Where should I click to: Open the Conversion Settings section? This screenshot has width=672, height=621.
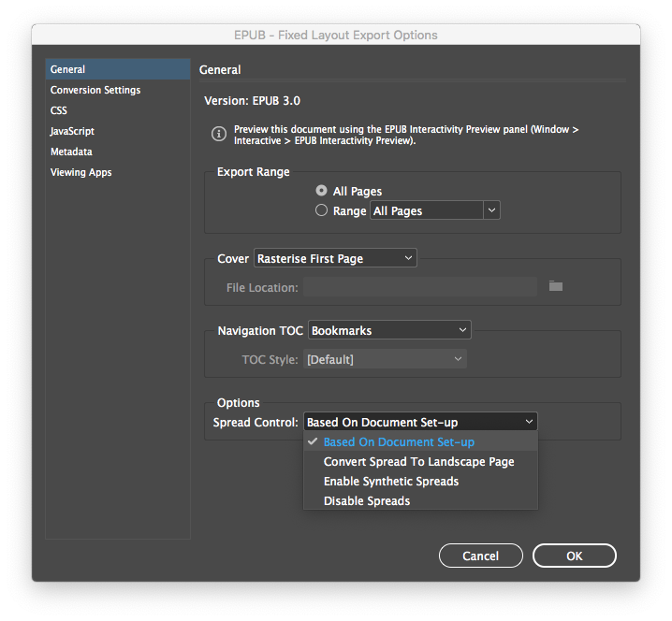point(95,90)
